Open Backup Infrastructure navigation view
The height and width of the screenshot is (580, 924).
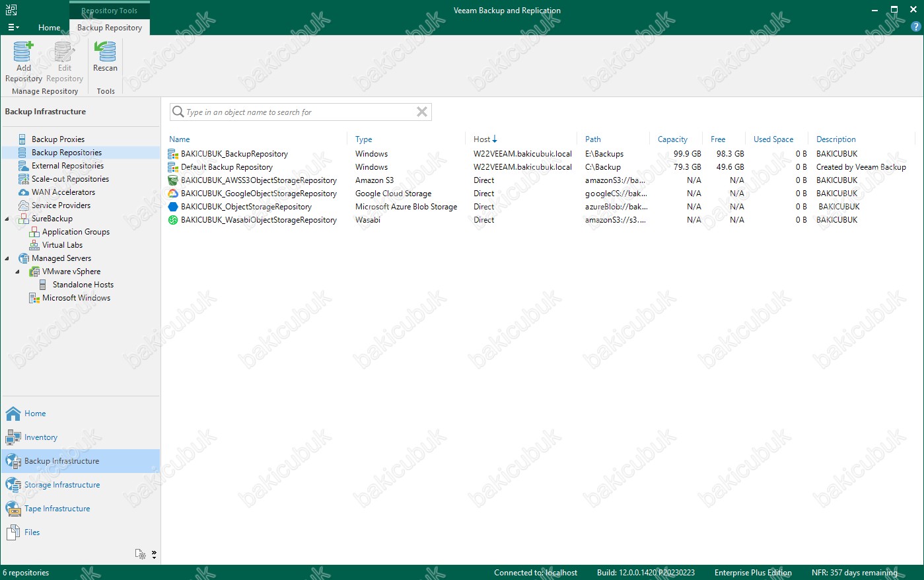81,461
